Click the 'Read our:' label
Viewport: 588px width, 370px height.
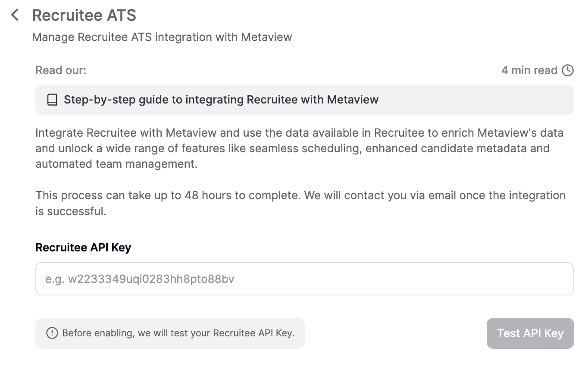click(x=61, y=70)
